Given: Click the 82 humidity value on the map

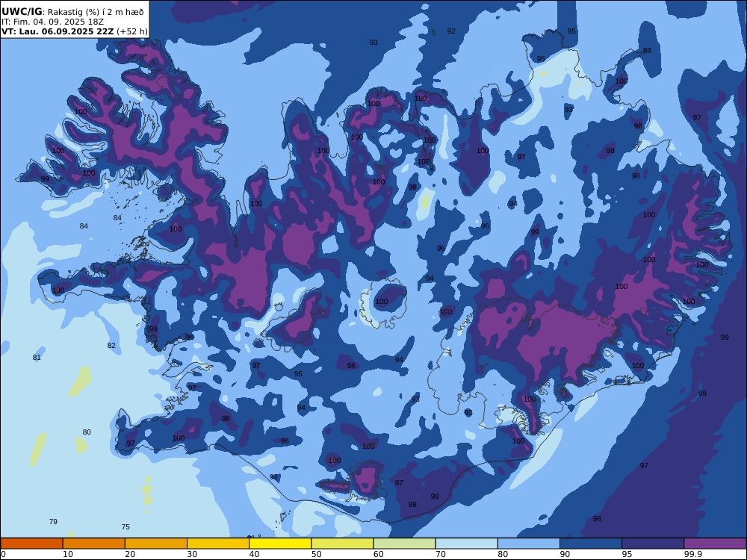Looking at the screenshot, I should (x=111, y=345).
